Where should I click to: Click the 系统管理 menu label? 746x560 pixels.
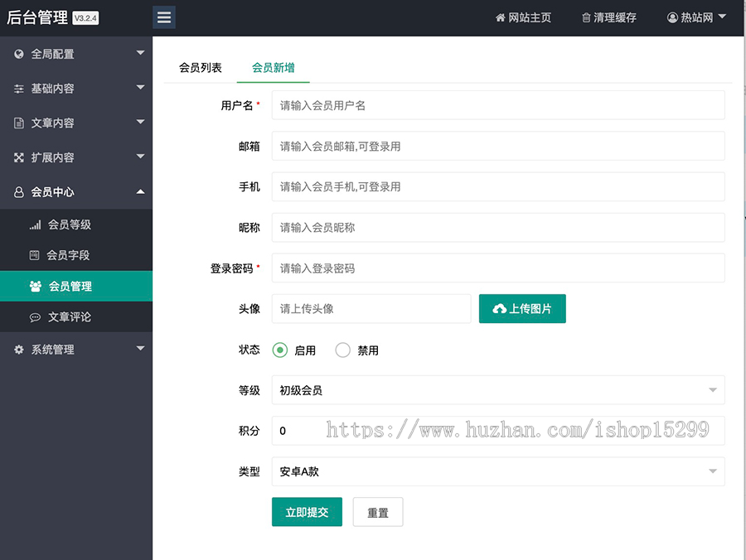pos(53,350)
